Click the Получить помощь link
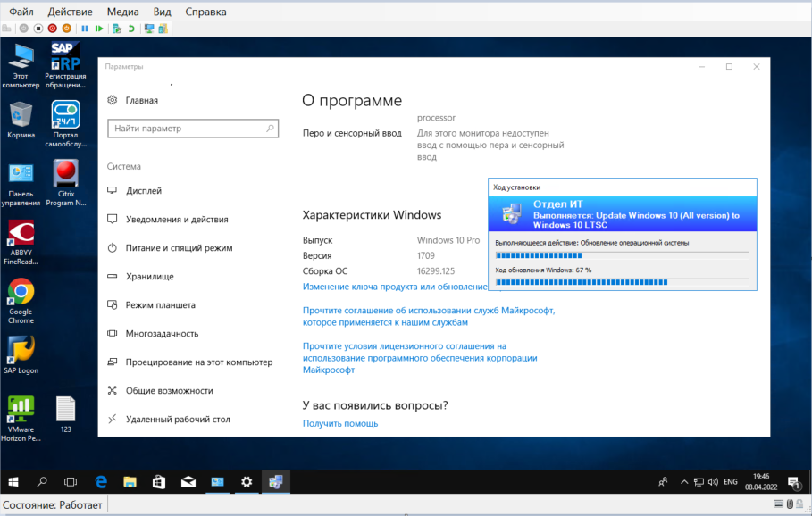The height and width of the screenshot is (516, 812). click(x=340, y=423)
